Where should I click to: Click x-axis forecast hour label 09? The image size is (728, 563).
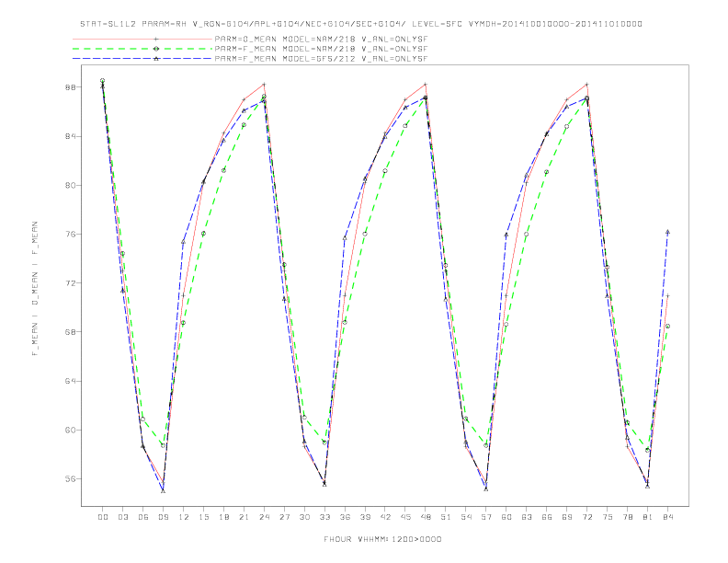pos(163,517)
